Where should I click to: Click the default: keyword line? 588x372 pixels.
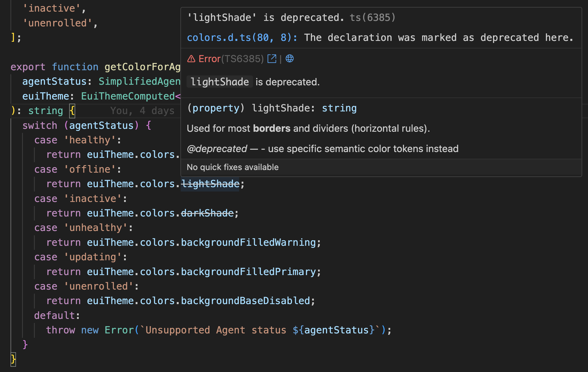point(57,315)
